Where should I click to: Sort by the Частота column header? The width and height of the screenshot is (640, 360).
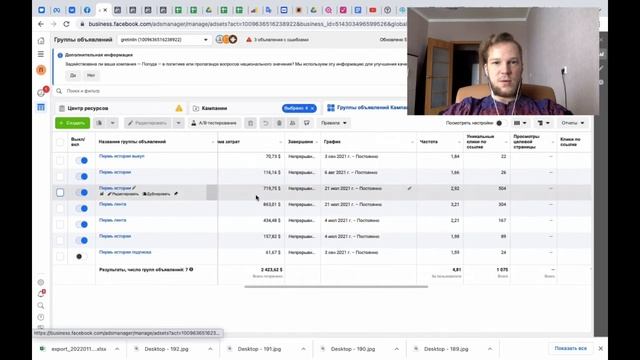pyautogui.click(x=429, y=142)
